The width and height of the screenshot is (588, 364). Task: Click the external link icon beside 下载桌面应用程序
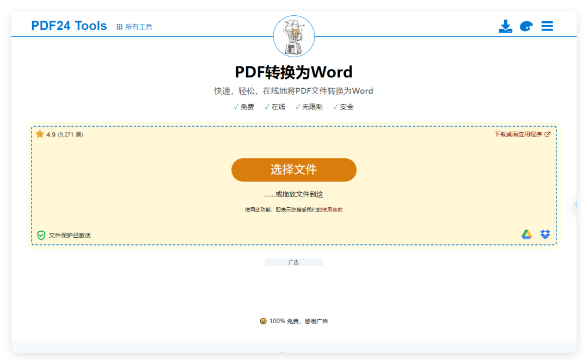tap(547, 134)
